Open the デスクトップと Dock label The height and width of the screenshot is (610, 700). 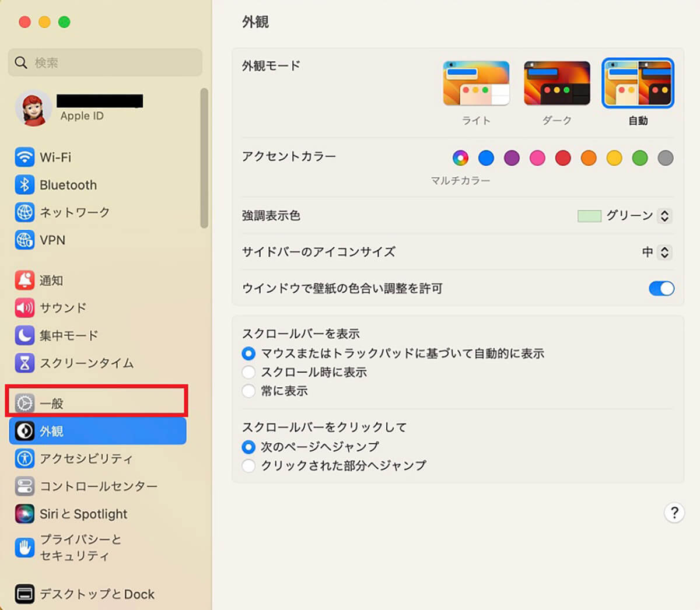[97, 594]
